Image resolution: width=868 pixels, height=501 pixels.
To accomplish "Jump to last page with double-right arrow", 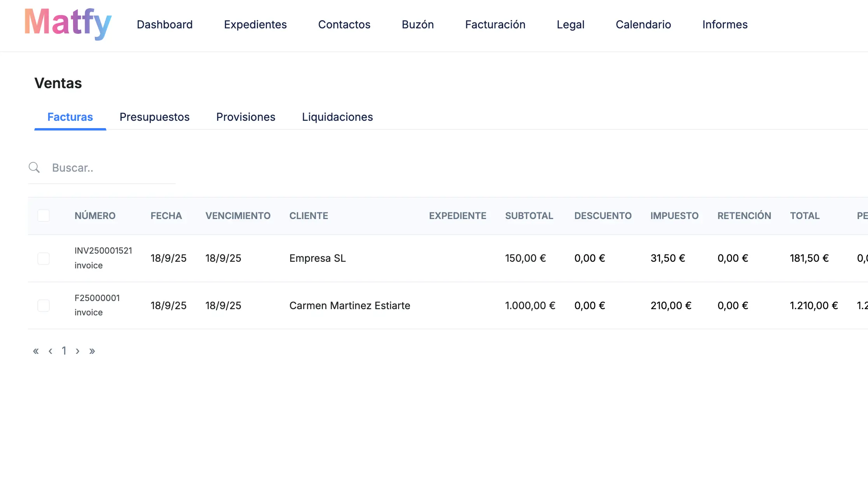I will click(92, 351).
